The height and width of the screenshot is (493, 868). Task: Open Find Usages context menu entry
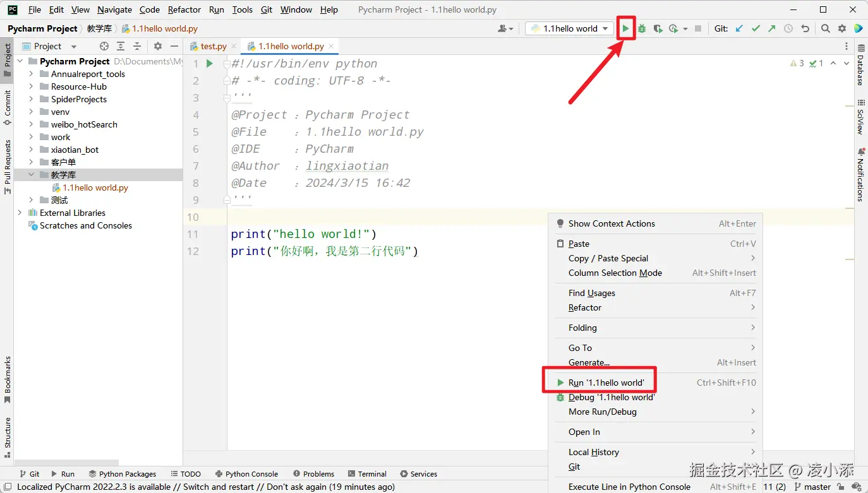655,293
